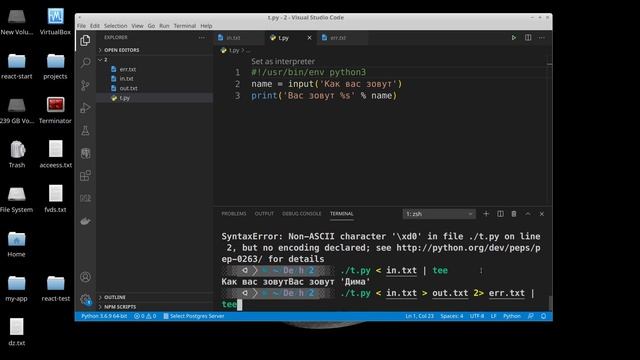
Task: Open err.txt in Explorer tree
Action: (155, 69)
